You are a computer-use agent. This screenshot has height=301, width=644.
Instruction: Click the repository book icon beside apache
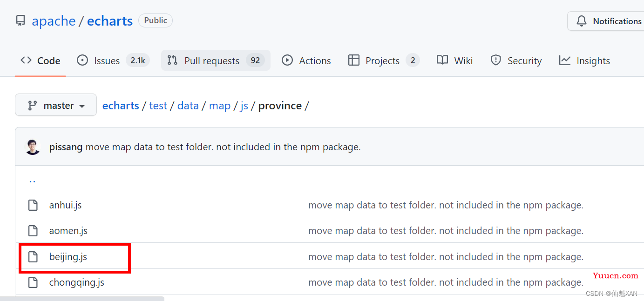[x=20, y=21]
